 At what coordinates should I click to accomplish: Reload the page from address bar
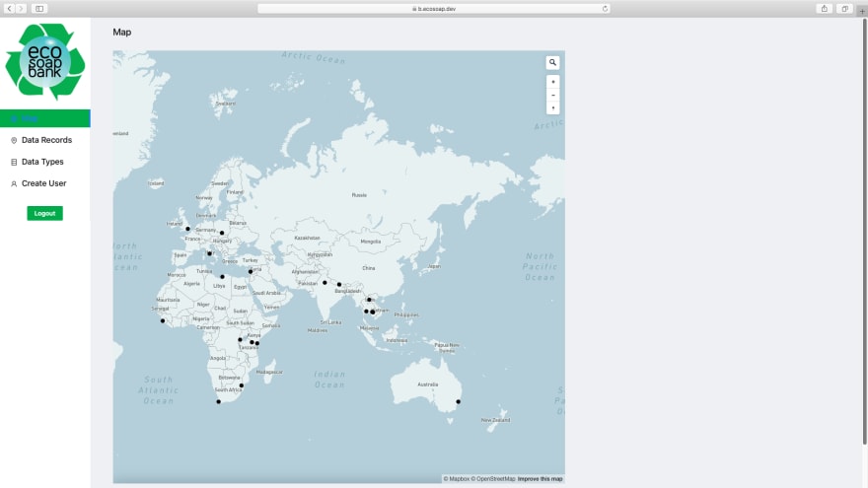[x=605, y=8]
